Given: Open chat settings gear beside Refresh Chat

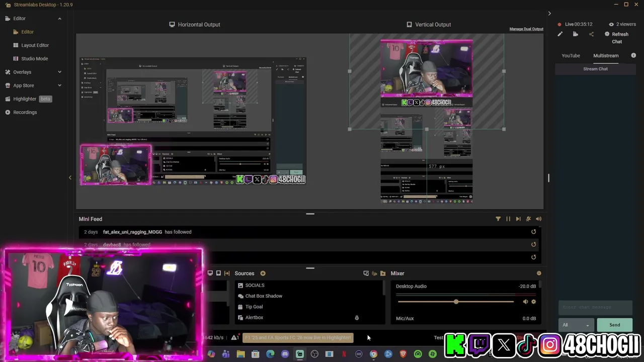Looking at the screenshot, I should coord(607,34).
